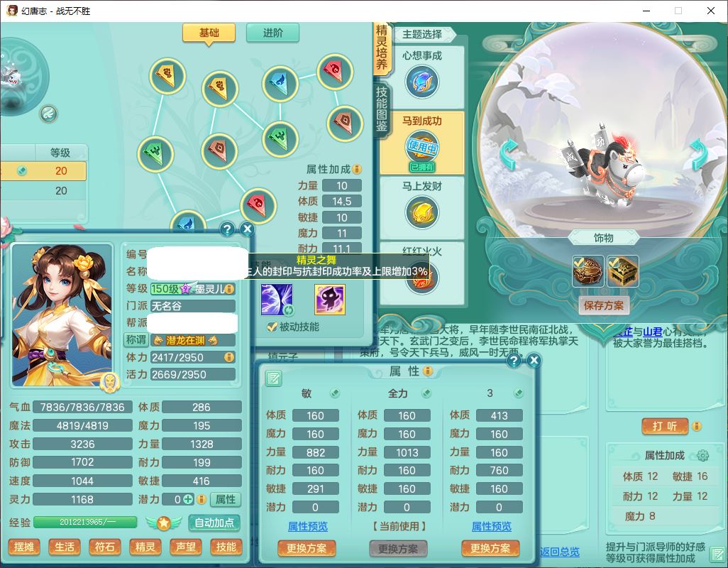
Task: Toggle the 被动技能 checkbox
Action: [x=272, y=327]
